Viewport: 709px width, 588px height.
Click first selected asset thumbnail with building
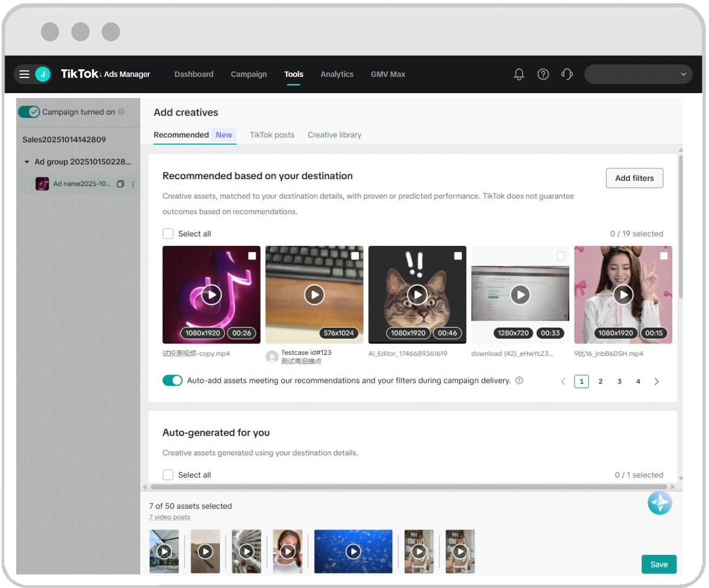click(x=164, y=551)
